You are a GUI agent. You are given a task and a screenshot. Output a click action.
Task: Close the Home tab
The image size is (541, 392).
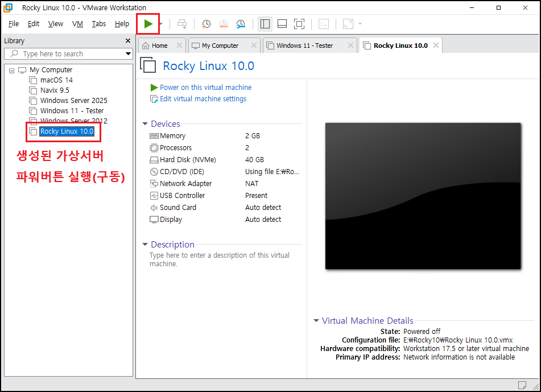(x=179, y=46)
